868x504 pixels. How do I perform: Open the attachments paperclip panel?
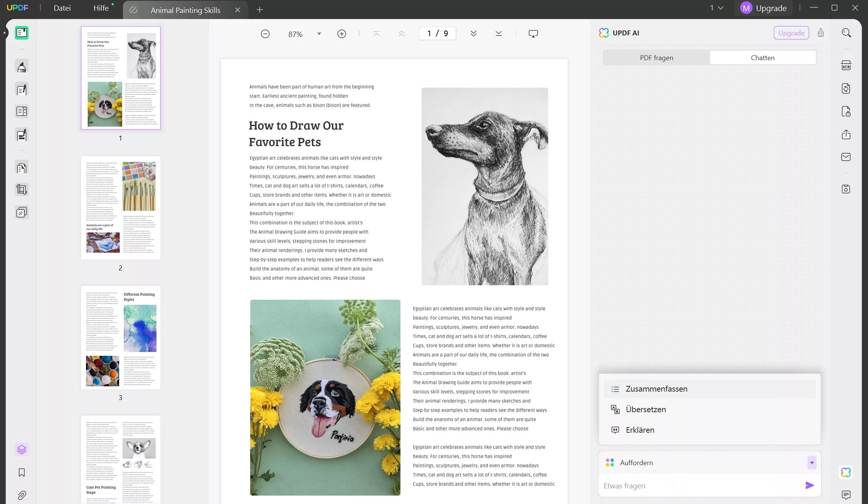22,495
